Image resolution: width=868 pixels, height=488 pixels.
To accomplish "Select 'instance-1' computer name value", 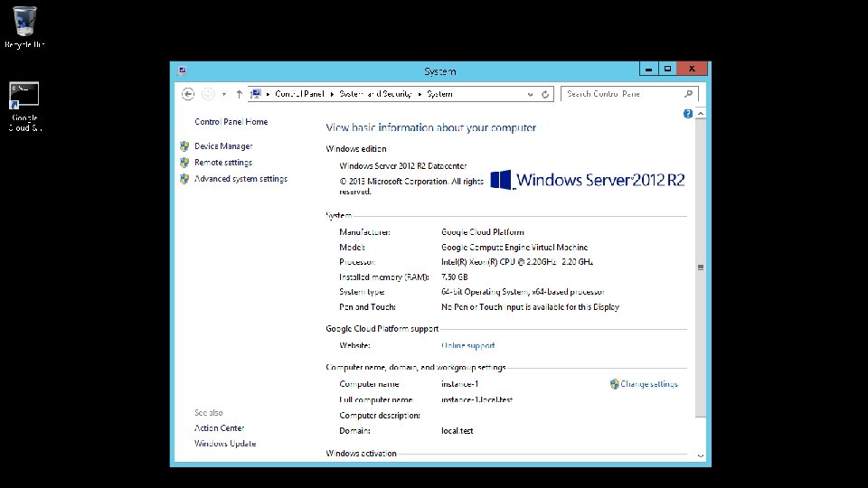I will (x=460, y=384).
